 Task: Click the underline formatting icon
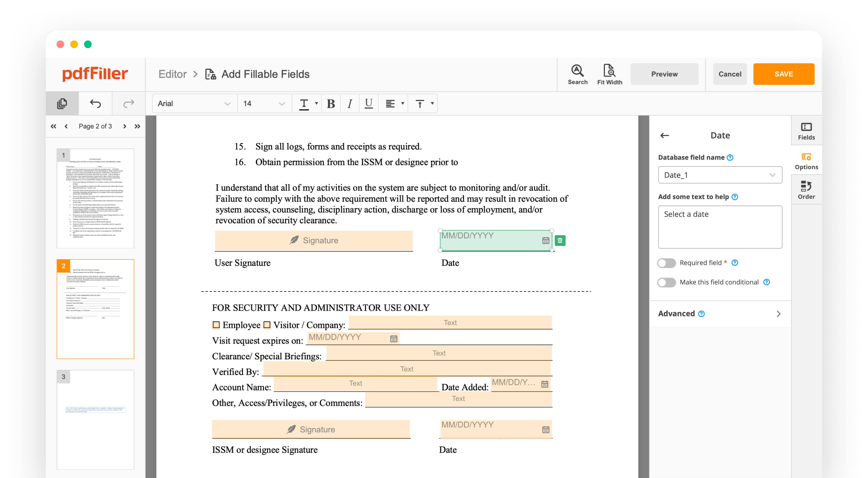pos(368,104)
